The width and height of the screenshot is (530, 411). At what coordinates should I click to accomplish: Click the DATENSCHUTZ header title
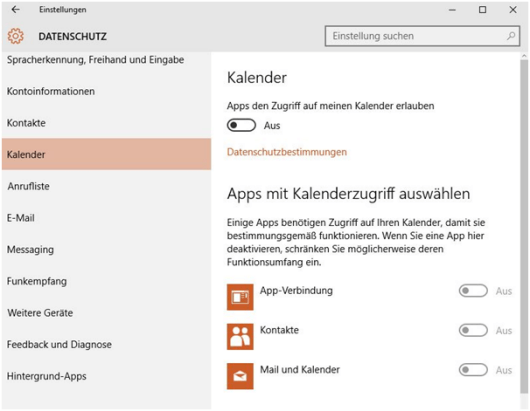(x=72, y=36)
